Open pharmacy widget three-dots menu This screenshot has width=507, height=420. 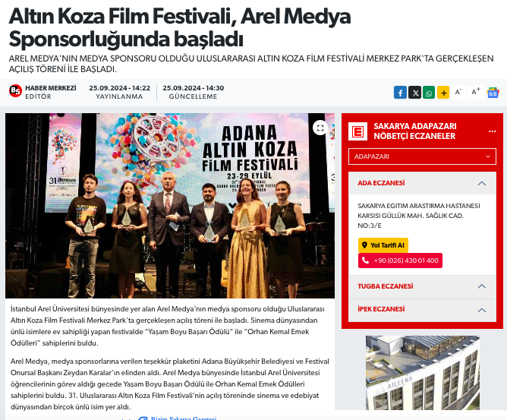pyautogui.click(x=492, y=131)
